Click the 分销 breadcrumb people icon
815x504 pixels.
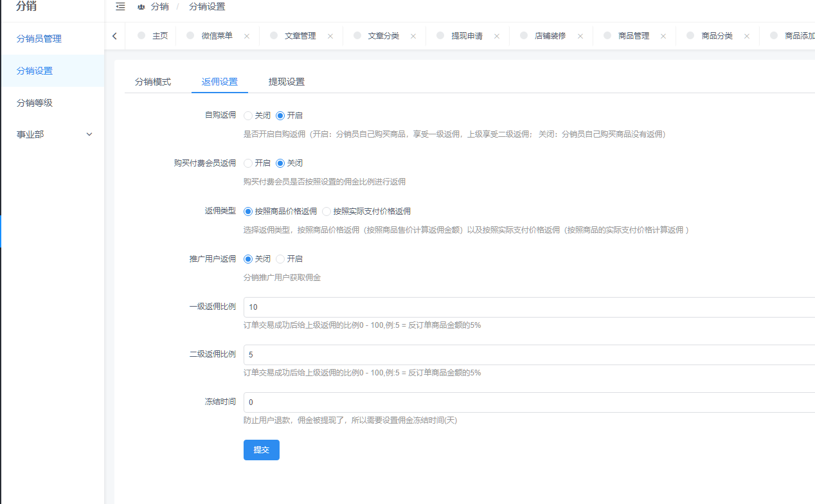pos(141,6)
